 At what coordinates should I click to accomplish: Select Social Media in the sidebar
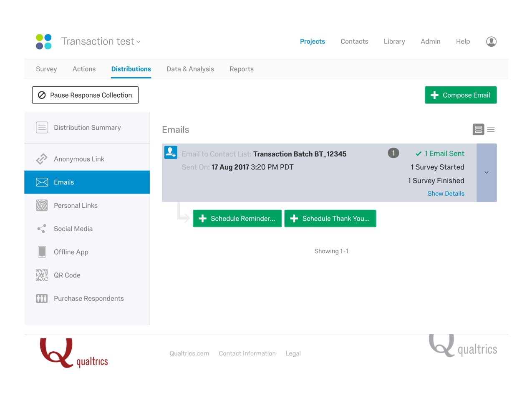click(x=87, y=229)
